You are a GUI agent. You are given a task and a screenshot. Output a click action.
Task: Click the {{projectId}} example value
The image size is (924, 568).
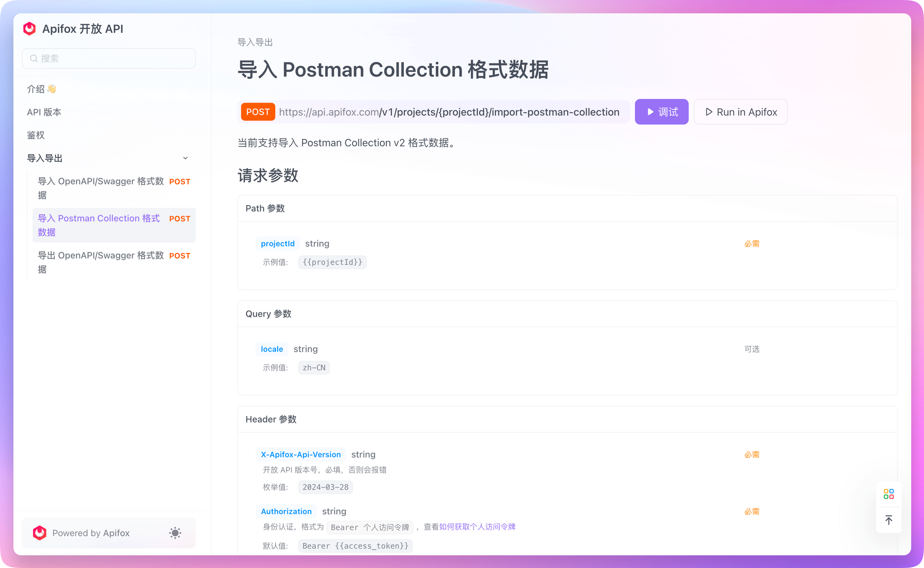pos(333,262)
